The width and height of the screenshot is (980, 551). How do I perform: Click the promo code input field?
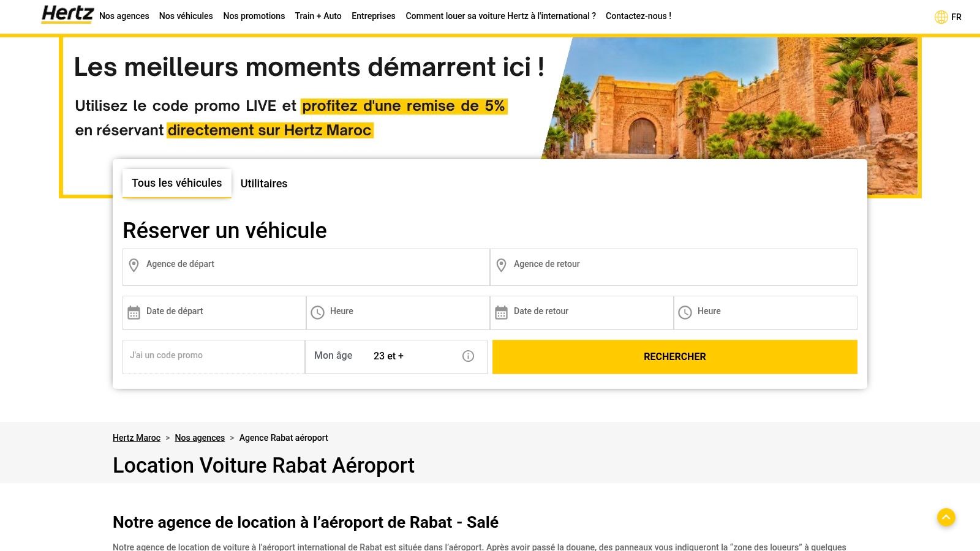pyautogui.click(x=213, y=356)
